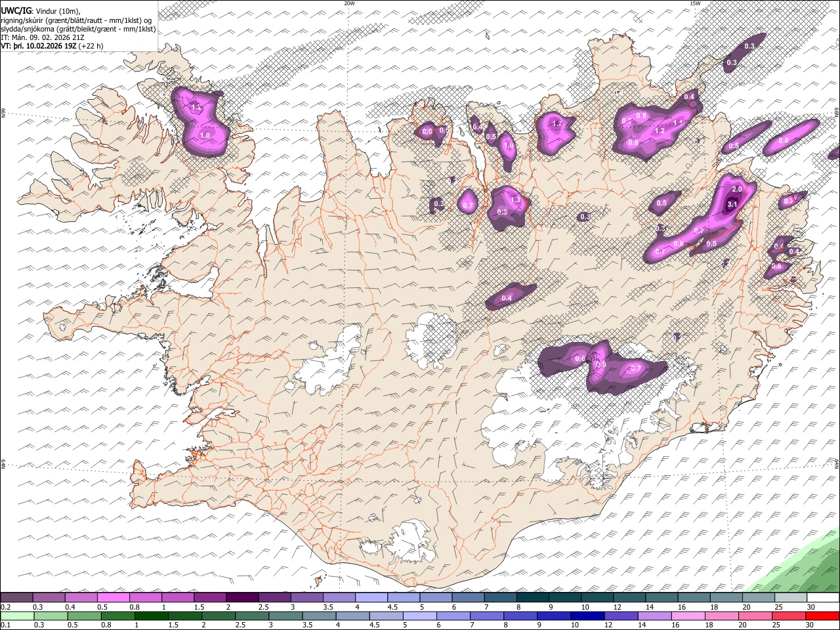Select dark teal upper legend swatch at 8
Screen dimensions: 840x630
532,598
